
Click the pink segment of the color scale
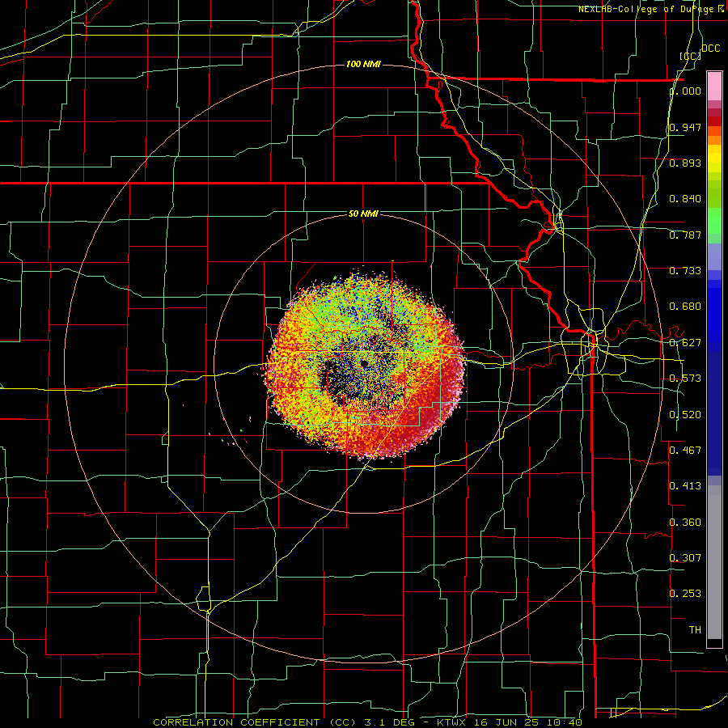[x=714, y=87]
